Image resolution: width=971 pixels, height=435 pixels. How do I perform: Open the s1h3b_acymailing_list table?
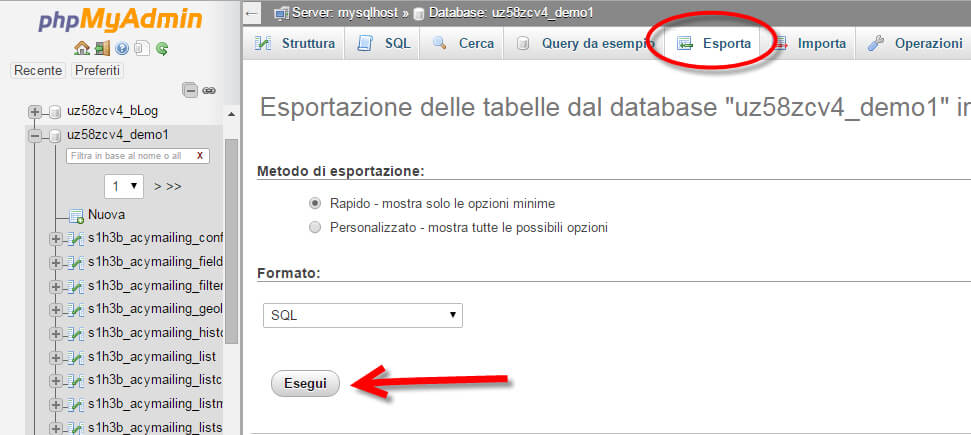pos(152,357)
